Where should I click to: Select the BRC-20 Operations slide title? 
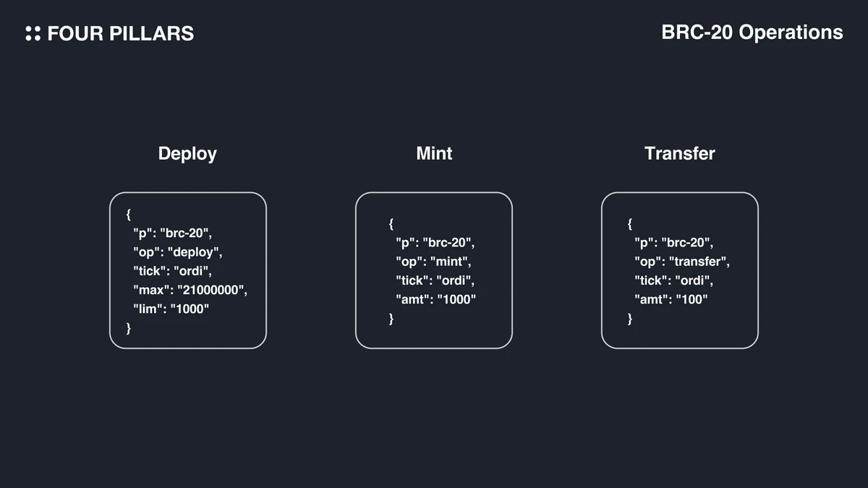coord(752,33)
